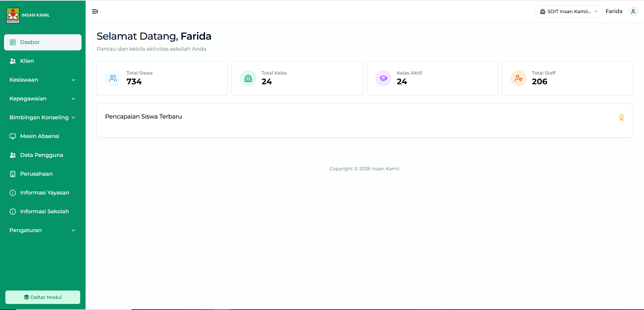Click the award ribbon icon in Pencapaian card
This screenshot has height=310, width=644.
pos(621,118)
